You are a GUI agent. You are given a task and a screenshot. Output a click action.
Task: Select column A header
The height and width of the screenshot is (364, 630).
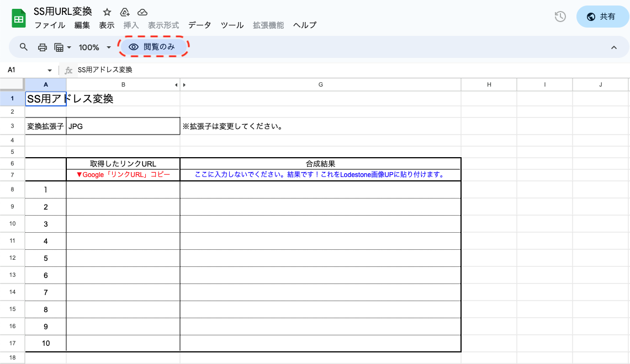pos(46,85)
